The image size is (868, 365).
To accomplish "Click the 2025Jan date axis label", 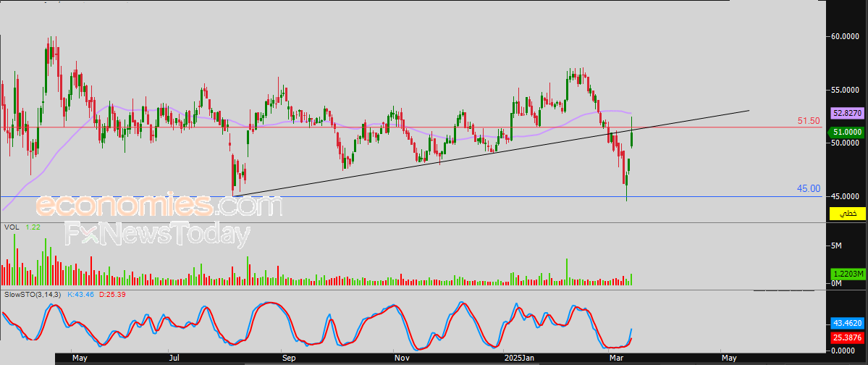I will [518, 358].
